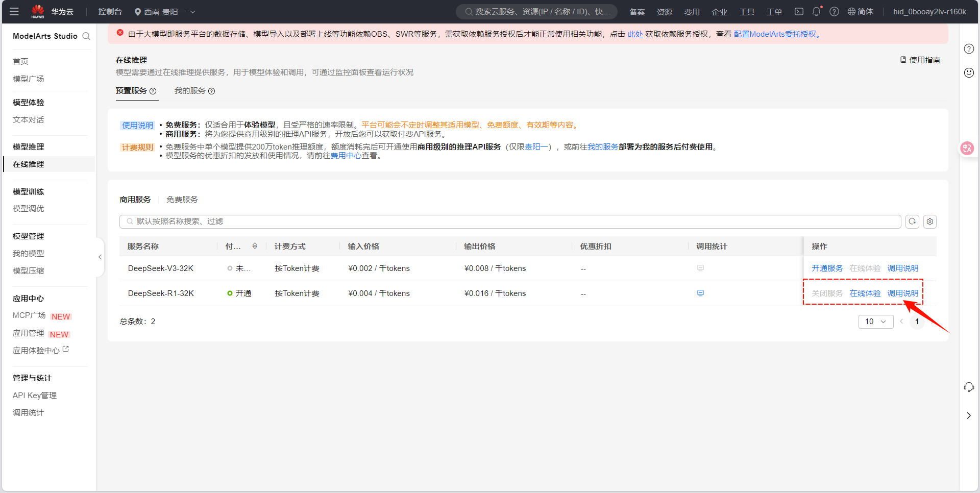The height and width of the screenshot is (493, 980).
Task: Go to page 1 in pagination
Action: tap(917, 322)
